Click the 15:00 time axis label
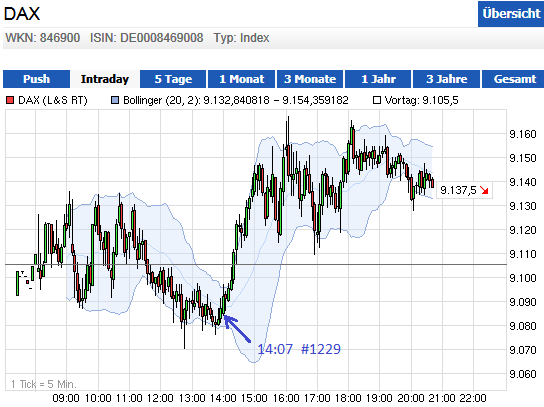The height and width of the screenshot is (407, 544). point(255,398)
